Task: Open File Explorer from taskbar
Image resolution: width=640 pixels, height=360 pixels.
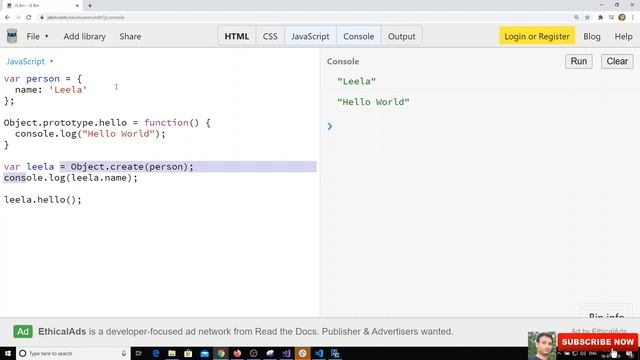Action: [172, 353]
